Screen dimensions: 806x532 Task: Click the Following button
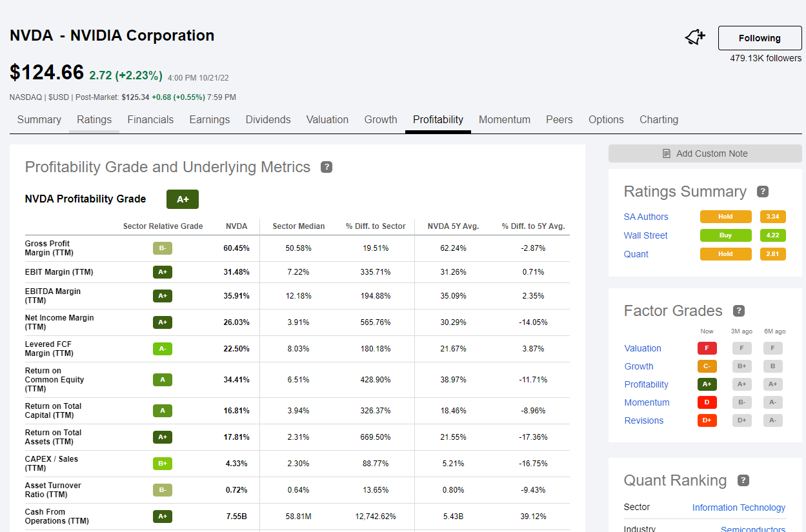pyautogui.click(x=760, y=38)
